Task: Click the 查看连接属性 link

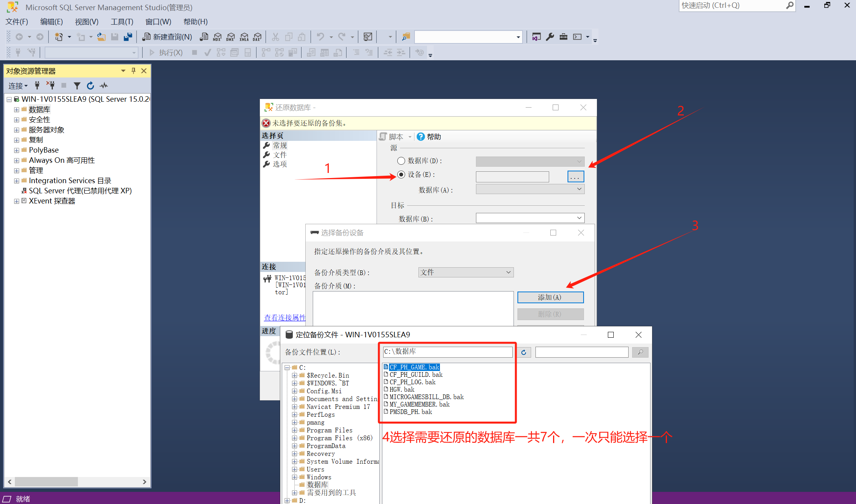Action: [285, 317]
